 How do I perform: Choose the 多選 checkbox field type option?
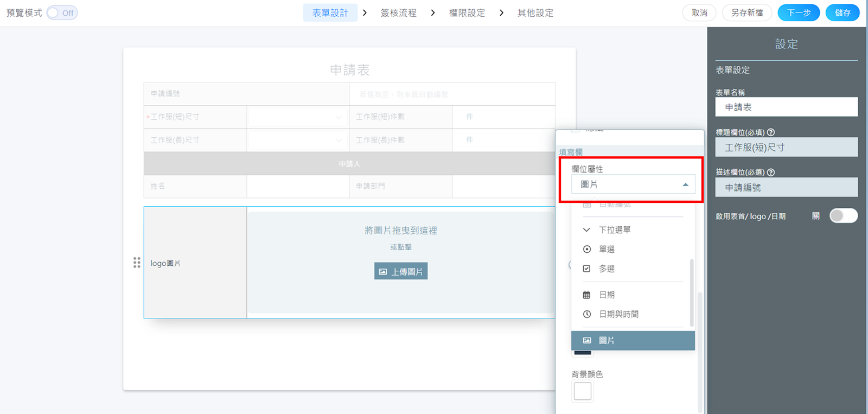click(x=607, y=269)
